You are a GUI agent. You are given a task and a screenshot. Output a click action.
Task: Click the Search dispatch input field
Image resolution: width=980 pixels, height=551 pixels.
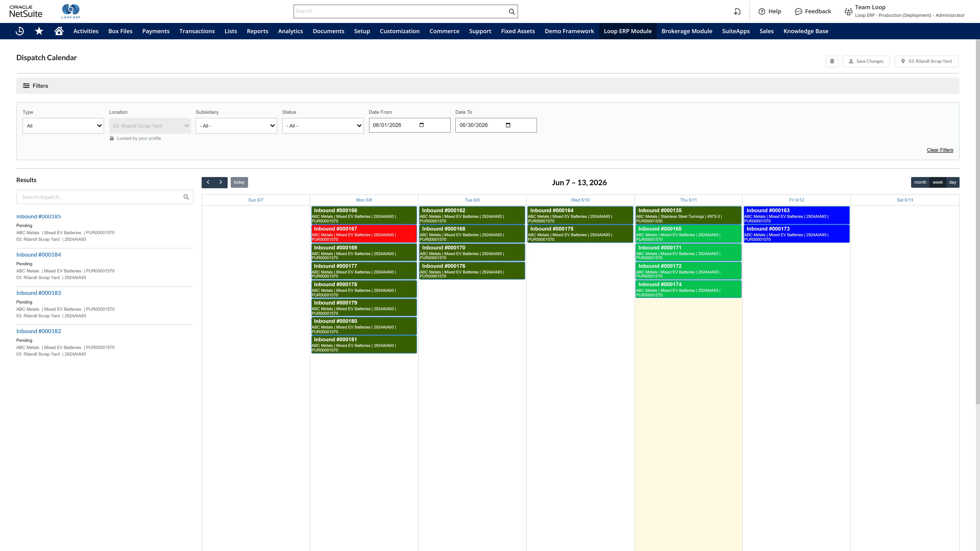coord(105,197)
